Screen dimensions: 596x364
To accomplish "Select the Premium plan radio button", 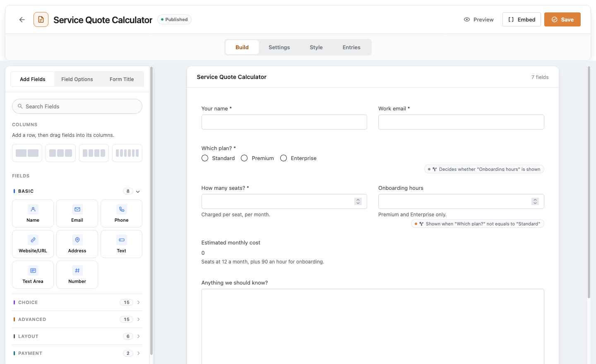I will [244, 158].
